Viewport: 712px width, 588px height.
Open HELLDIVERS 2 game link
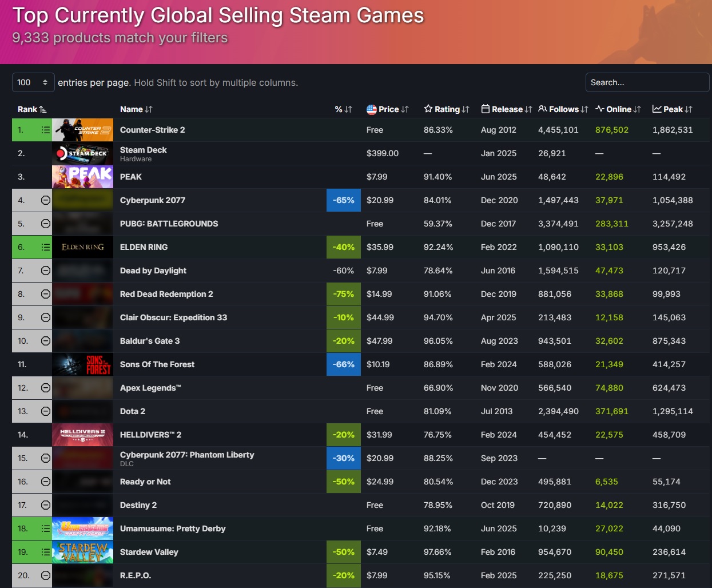151,435
